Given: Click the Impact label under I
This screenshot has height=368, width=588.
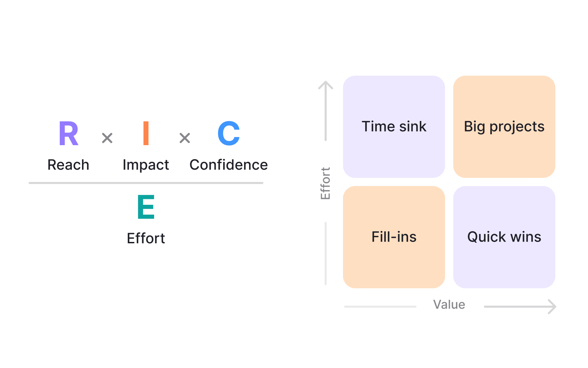Looking at the screenshot, I should coord(146,165).
